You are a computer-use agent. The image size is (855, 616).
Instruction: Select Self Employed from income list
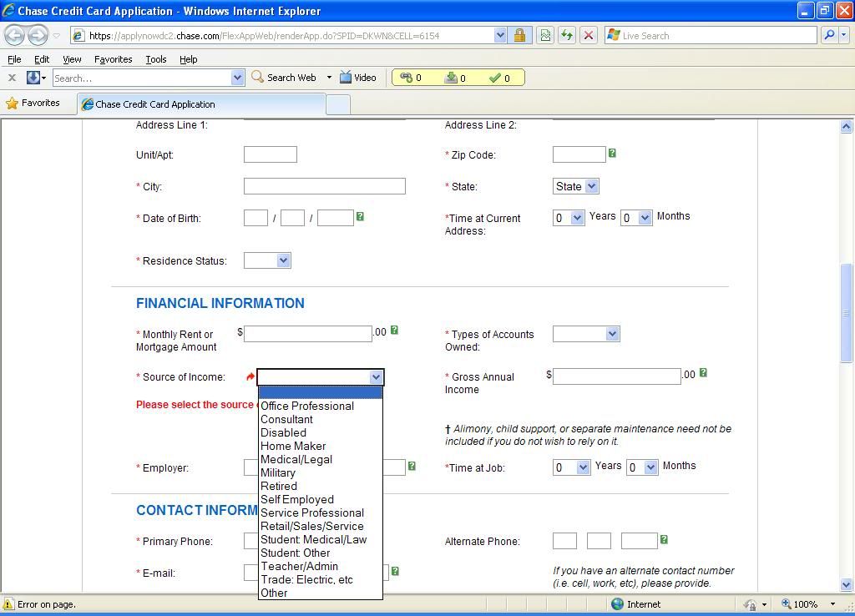[x=297, y=499]
